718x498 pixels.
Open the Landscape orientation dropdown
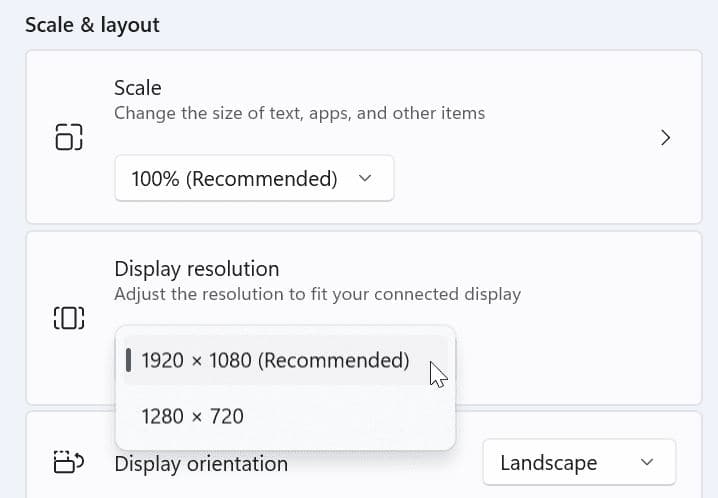(578, 463)
